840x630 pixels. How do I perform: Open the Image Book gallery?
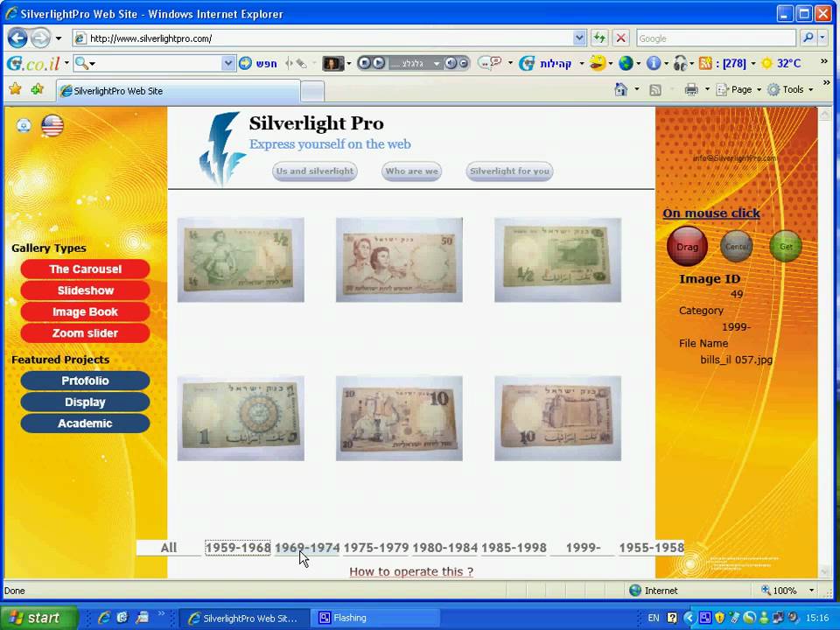(x=85, y=311)
